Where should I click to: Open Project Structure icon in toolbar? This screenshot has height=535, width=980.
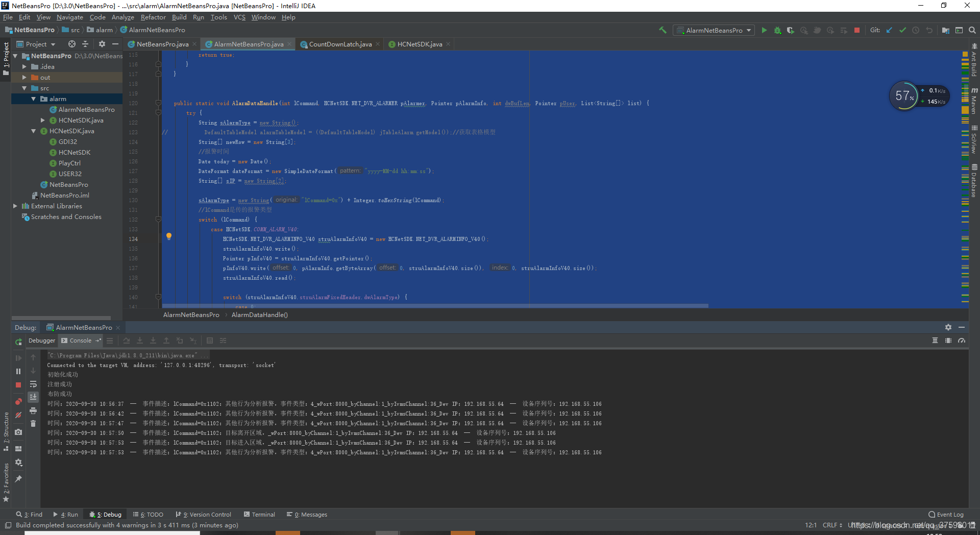tap(945, 30)
